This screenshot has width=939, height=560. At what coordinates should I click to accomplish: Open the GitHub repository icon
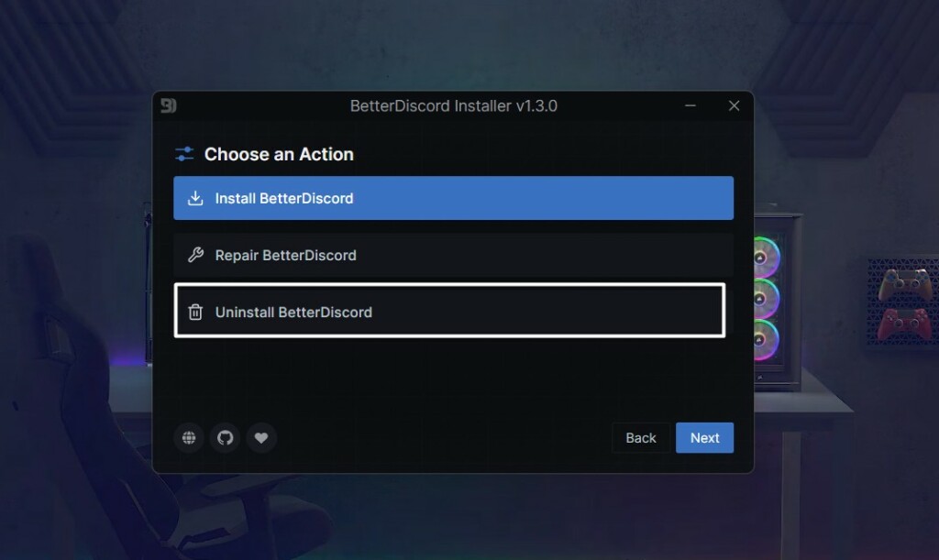click(x=225, y=438)
